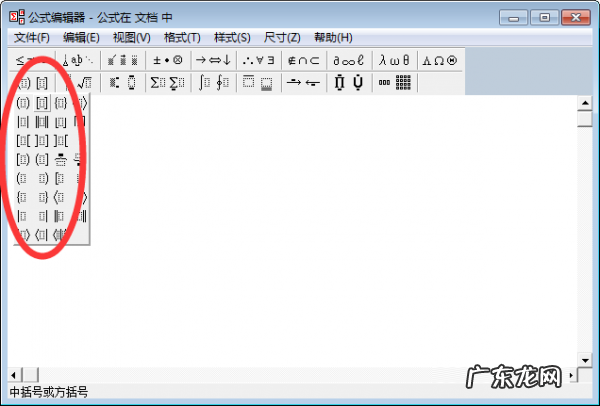Open the arrow symbols palette
600x406 pixels.
213,60
